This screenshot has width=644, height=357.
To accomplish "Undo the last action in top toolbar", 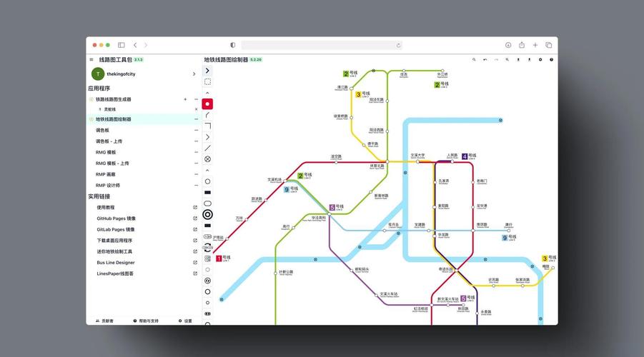I will click(x=485, y=59).
